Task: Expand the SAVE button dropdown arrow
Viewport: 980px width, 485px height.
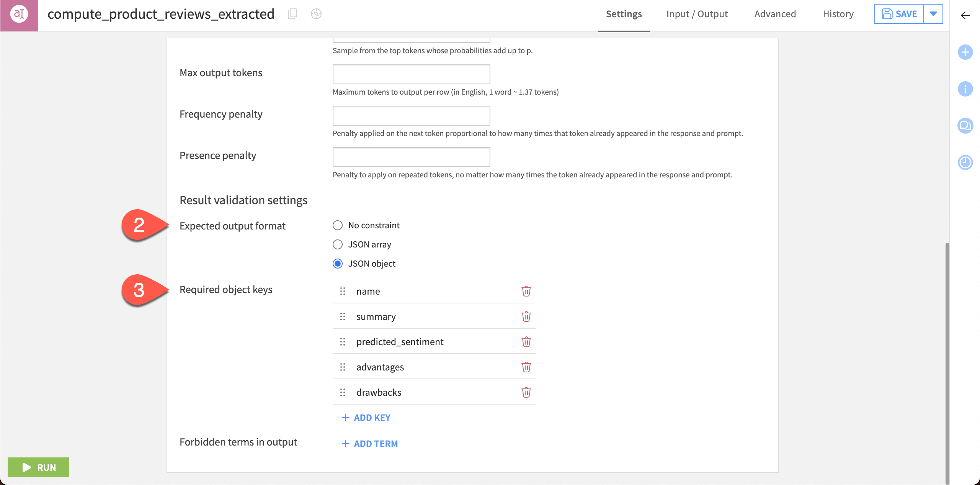Action: tap(933, 14)
